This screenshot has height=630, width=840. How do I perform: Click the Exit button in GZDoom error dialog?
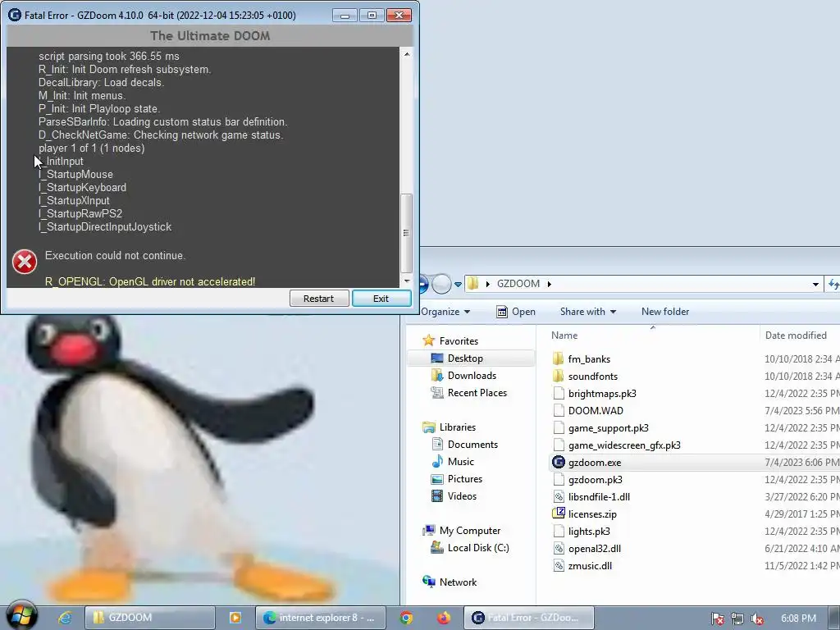(x=381, y=299)
